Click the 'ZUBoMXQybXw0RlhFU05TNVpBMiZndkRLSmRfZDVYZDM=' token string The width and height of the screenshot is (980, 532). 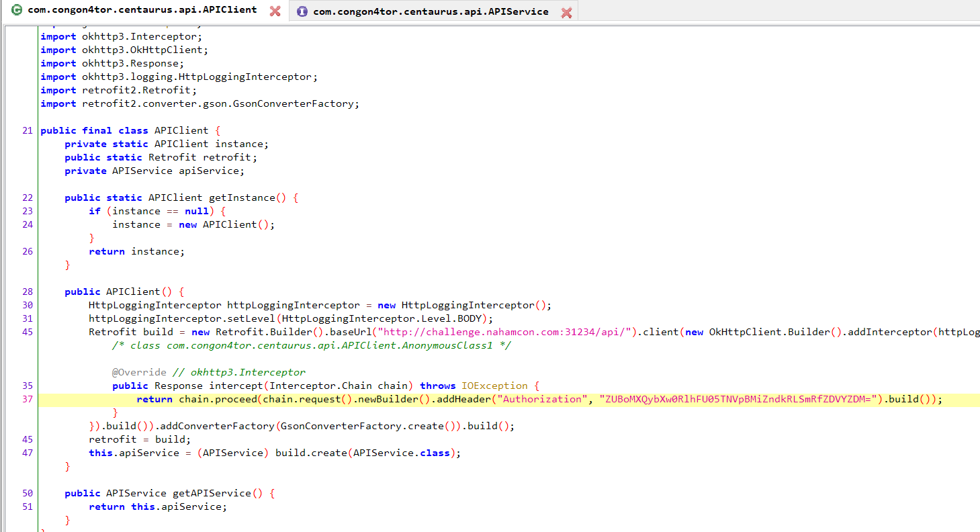point(740,399)
